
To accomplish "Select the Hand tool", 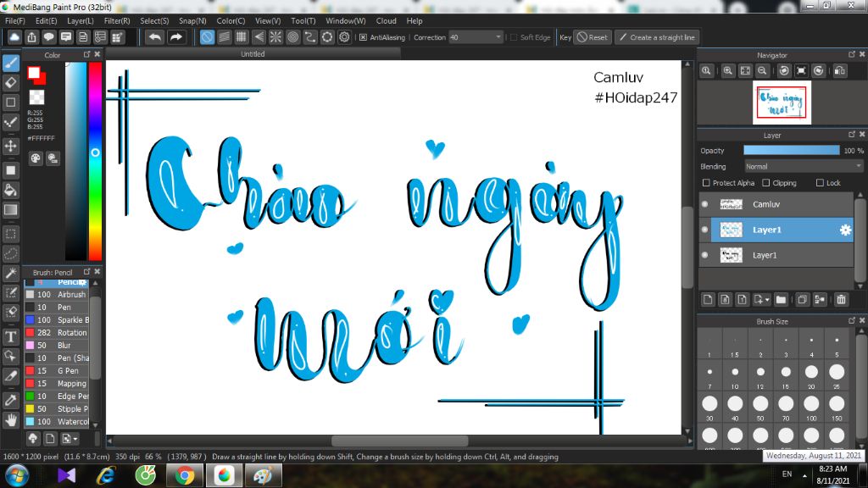I will pos(11,420).
